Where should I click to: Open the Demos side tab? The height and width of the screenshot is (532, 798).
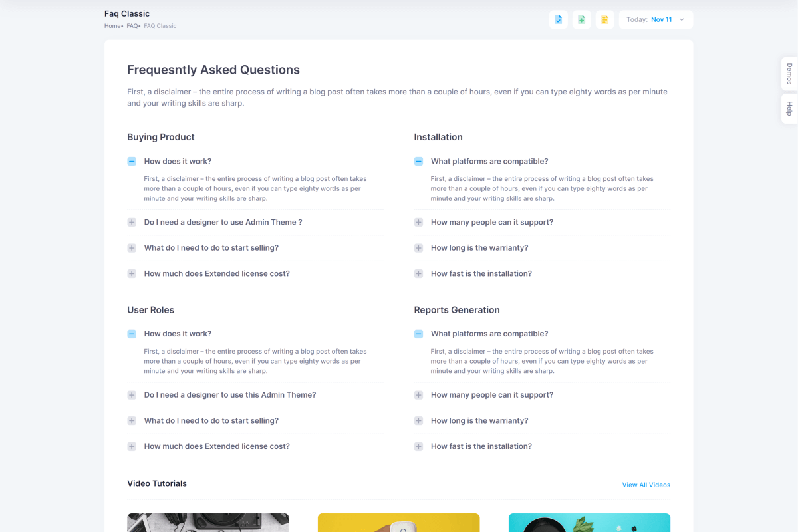coord(789,73)
